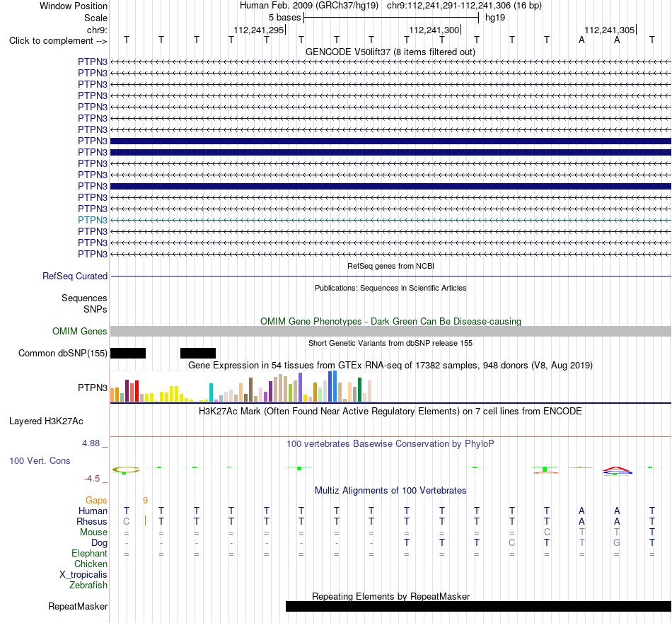
Task: Click the 112,241,305 ruler position
Action: [610, 30]
